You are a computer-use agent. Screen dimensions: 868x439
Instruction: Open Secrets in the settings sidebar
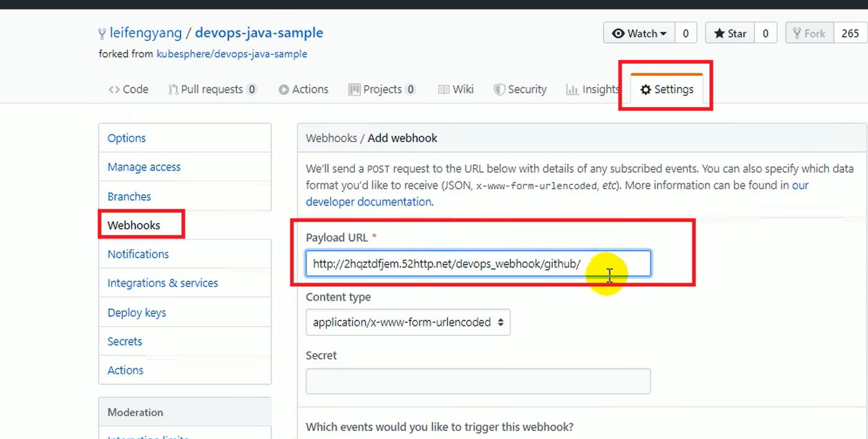tap(185, 342)
